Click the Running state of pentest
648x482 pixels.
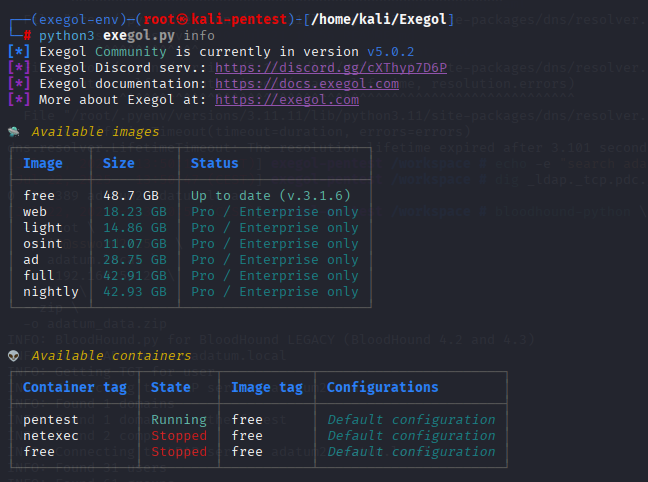tap(179, 420)
